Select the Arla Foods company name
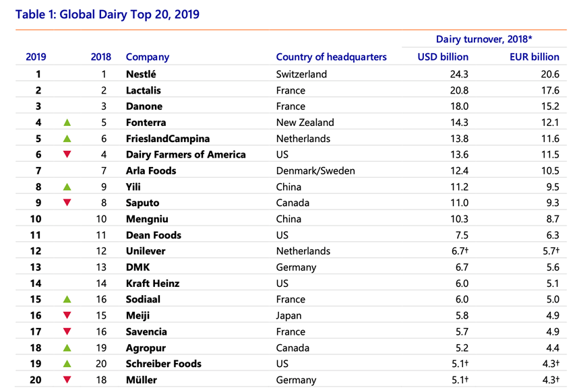 [x=150, y=170]
